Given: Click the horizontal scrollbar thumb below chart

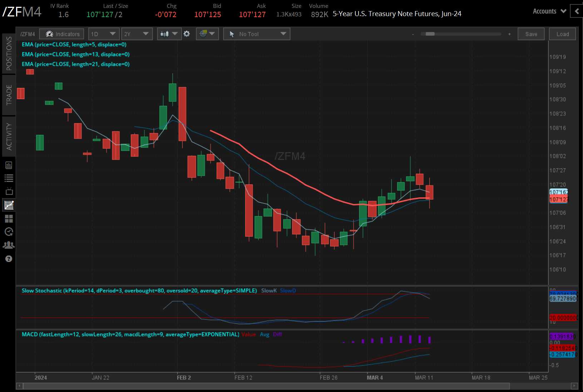Looking at the screenshot, I should pos(266,386).
